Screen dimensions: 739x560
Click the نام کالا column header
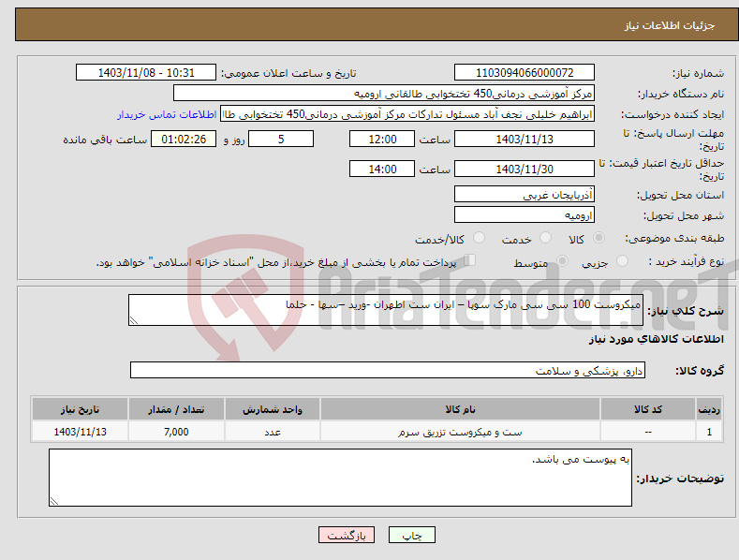[461, 409]
